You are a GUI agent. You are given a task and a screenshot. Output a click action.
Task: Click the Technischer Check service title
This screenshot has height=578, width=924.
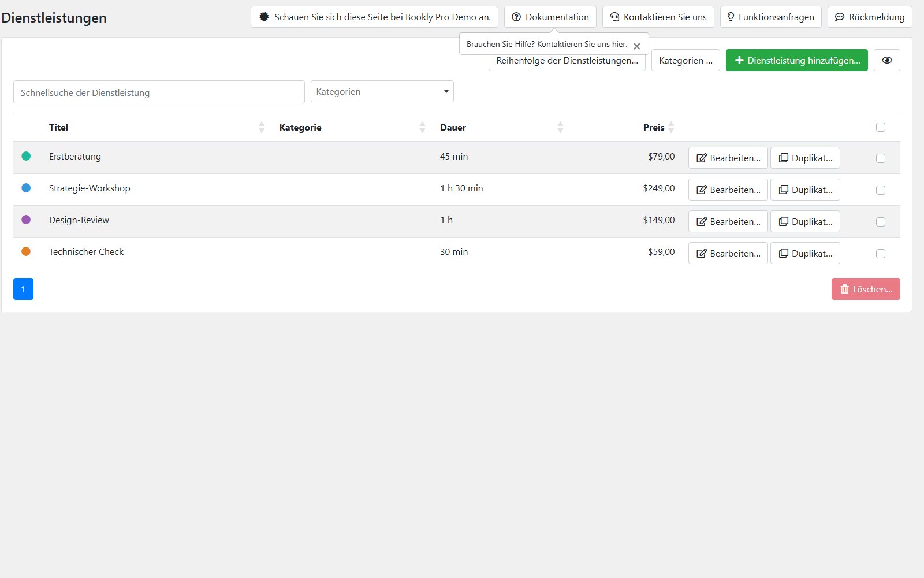click(86, 252)
